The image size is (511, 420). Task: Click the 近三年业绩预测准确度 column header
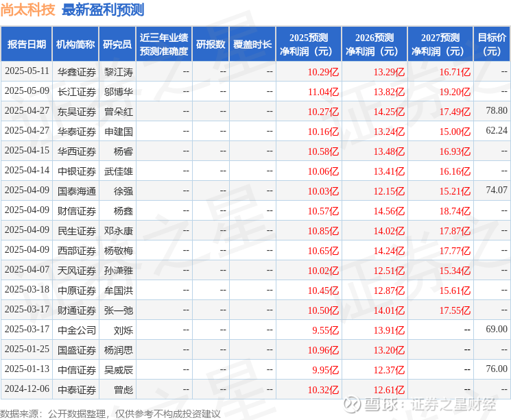164,45
